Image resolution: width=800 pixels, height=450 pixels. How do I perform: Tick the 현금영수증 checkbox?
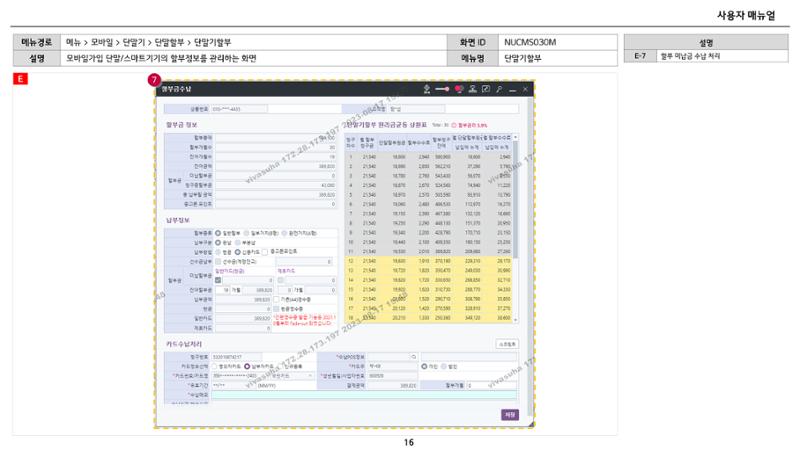(276, 309)
